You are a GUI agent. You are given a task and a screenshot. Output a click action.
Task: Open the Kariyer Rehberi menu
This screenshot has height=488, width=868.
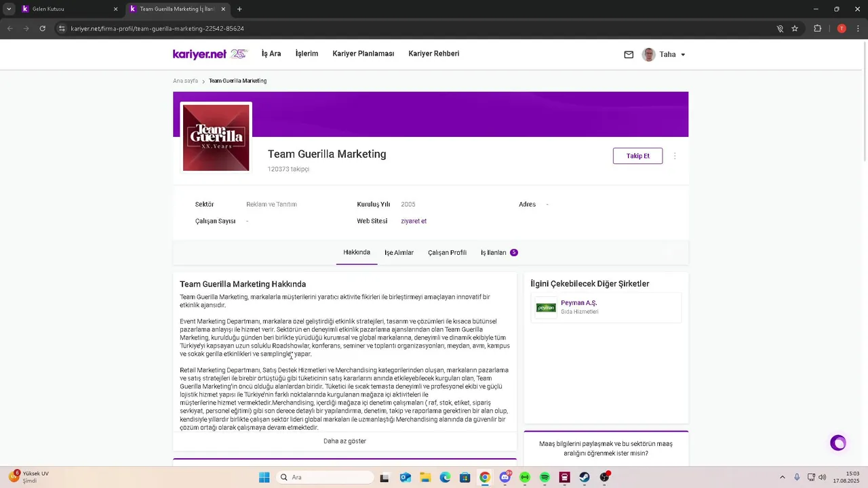[x=433, y=54]
